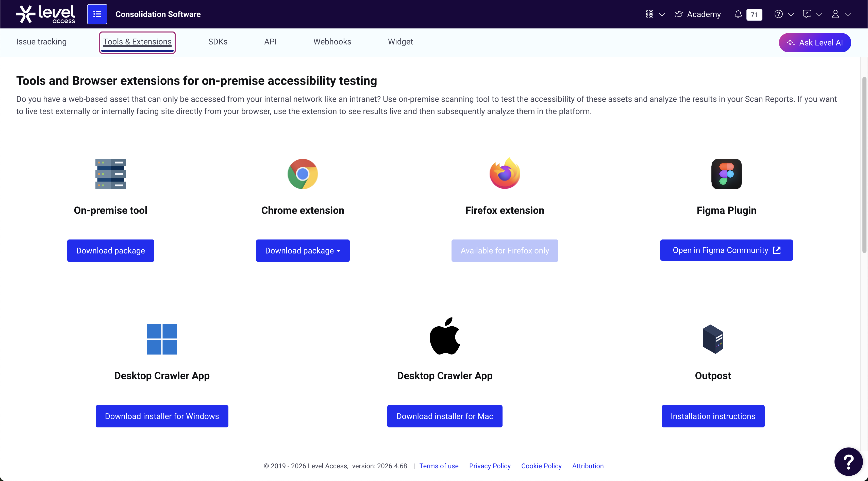The image size is (868, 481).
Task: Click the Figma plugin icon
Action: [726, 174]
